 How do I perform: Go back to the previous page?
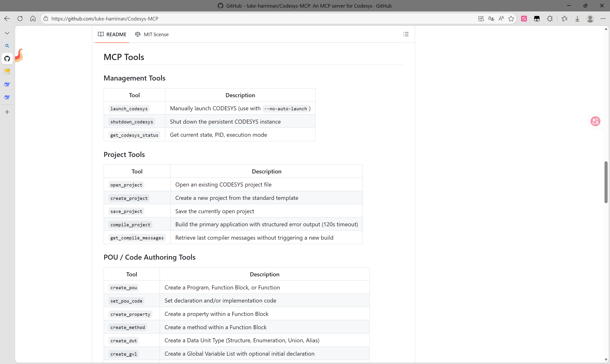pos(7,19)
